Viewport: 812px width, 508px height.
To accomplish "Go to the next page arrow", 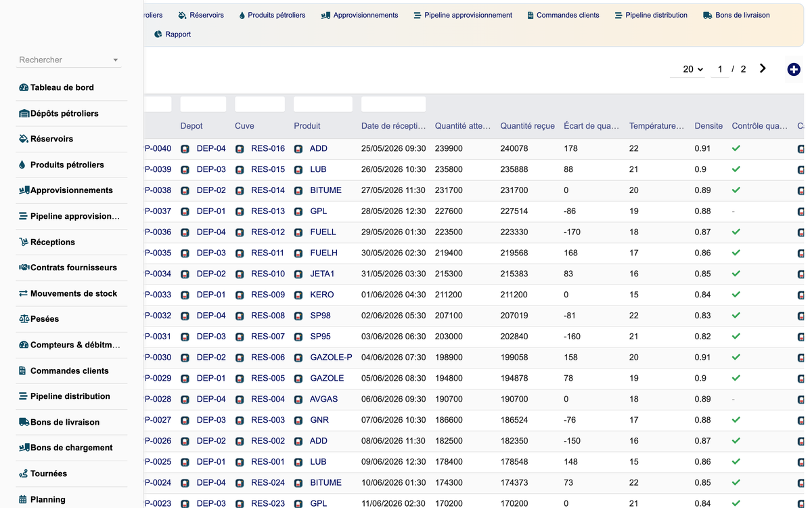I will click(763, 68).
